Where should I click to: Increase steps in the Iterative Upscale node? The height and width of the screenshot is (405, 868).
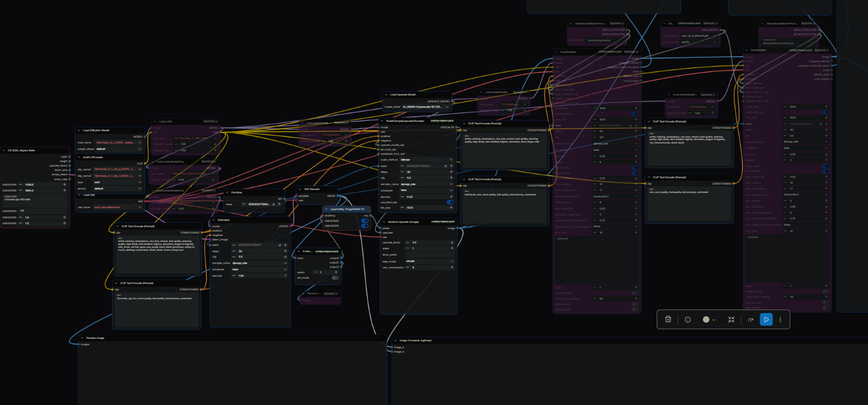(452, 248)
